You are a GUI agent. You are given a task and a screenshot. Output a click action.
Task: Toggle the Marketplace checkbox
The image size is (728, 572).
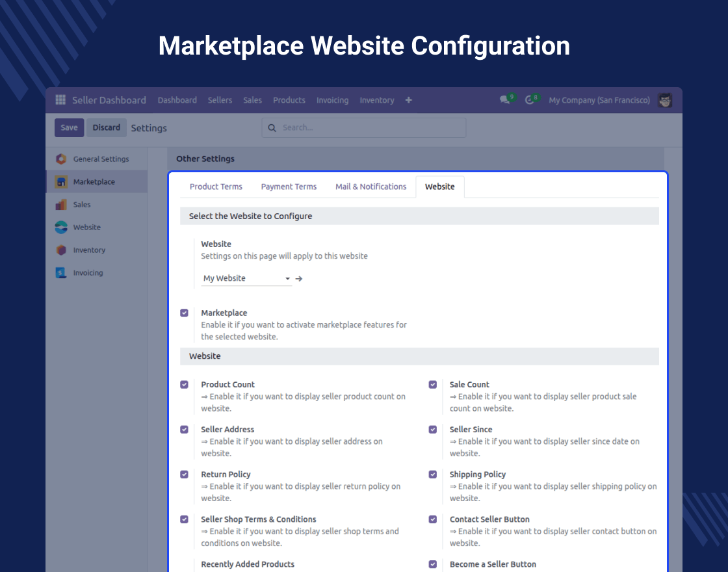pyautogui.click(x=185, y=313)
